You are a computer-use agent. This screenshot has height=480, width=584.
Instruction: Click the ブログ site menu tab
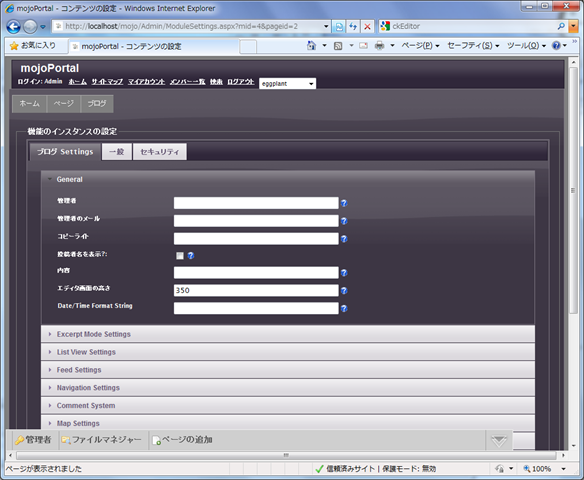(97, 104)
